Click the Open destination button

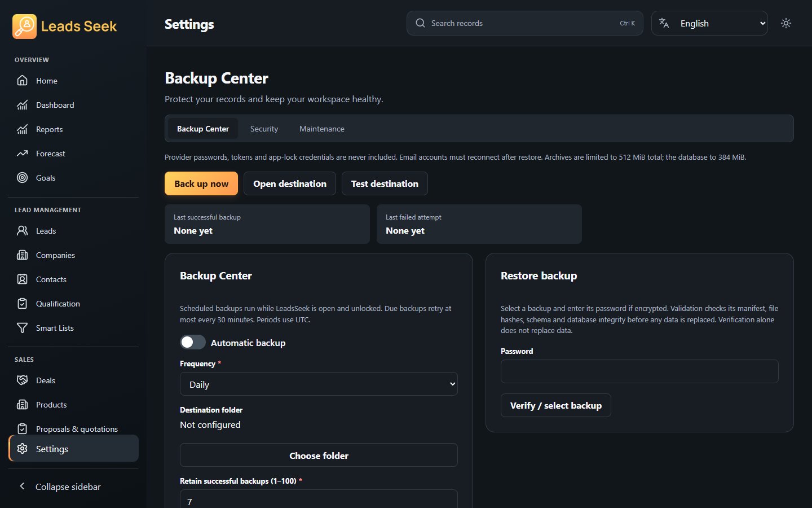[x=290, y=183]
